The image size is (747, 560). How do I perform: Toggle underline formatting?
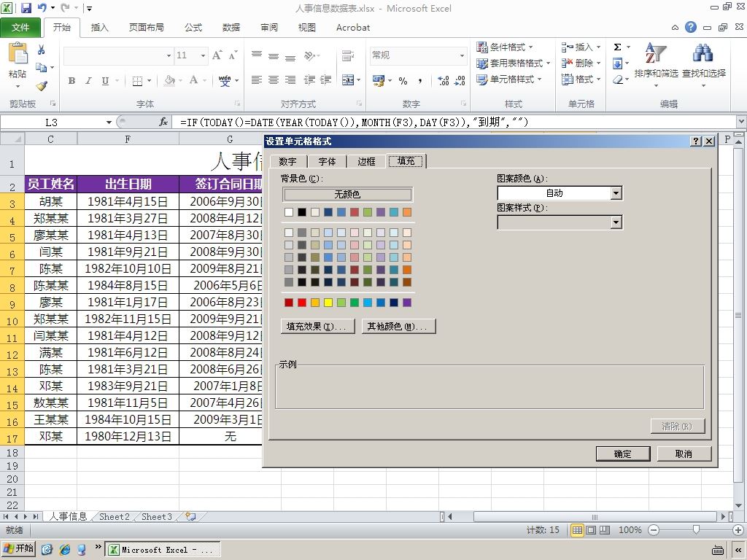point(105,81)
